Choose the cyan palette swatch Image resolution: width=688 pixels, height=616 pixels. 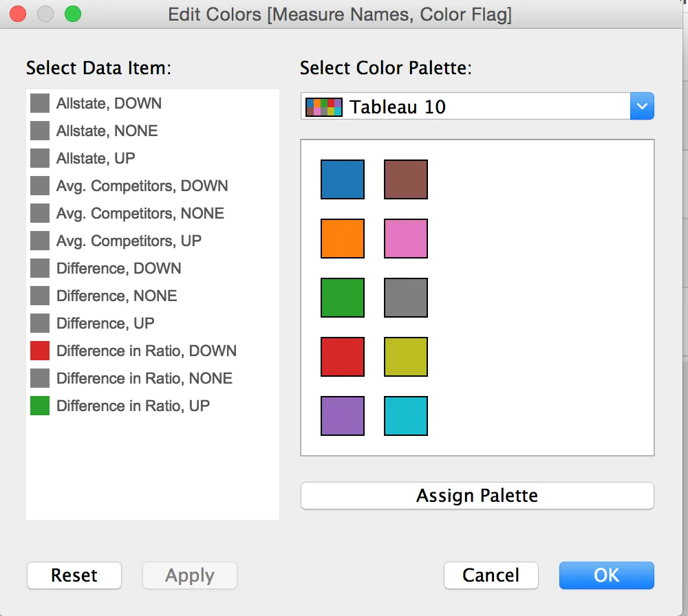click(406, 416)
